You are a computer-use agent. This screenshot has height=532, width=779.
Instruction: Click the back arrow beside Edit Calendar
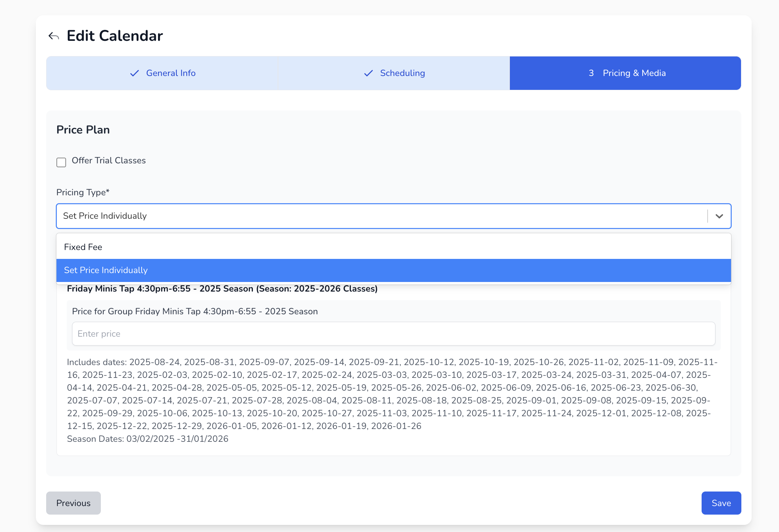click(54, 36)
